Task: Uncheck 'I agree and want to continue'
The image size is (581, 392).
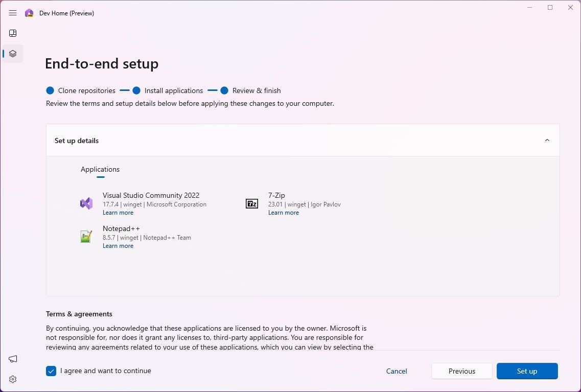Action: (x=51, y=371)
